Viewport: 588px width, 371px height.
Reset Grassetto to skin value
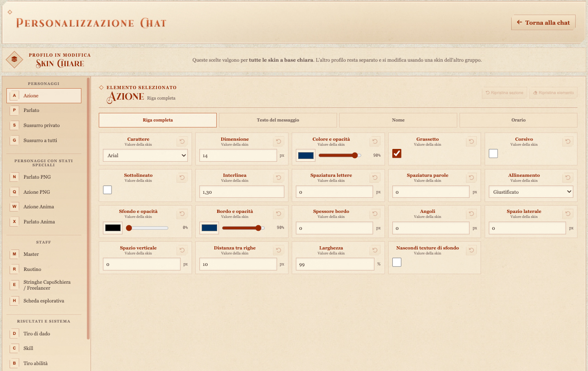(x=471, y=142)
